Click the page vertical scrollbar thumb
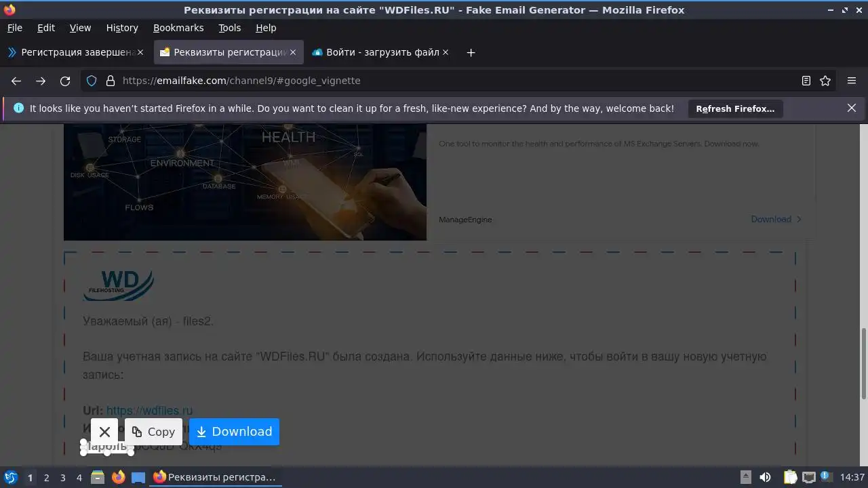Screen dimensions: 868x488 point(864,363)
